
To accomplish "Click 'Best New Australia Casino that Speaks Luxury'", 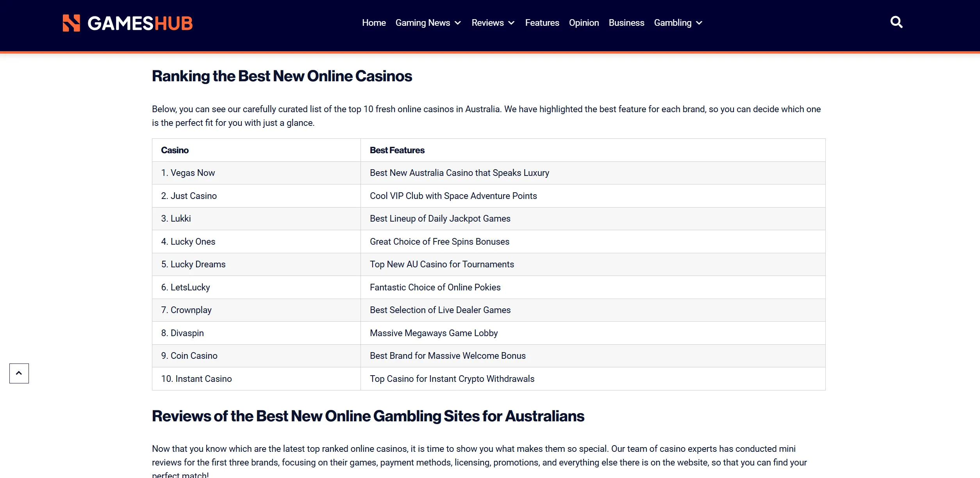I will [459, 173].
